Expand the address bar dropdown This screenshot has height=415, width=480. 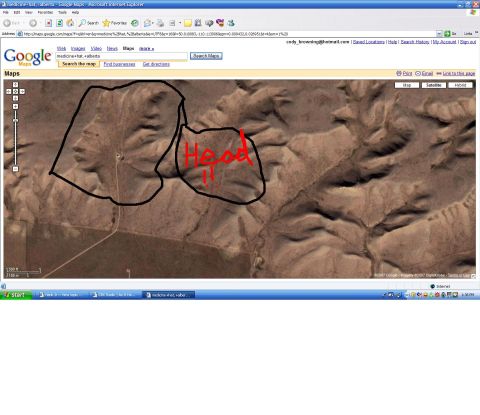click(439, 34)
